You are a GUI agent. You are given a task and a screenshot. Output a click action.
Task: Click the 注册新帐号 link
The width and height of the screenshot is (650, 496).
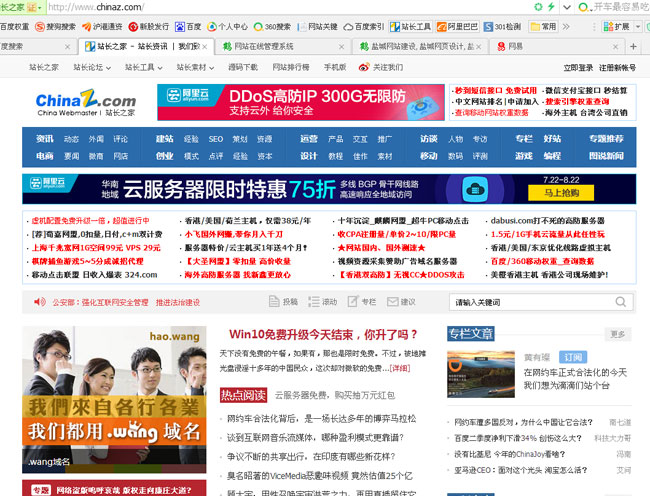click(617, 68)
